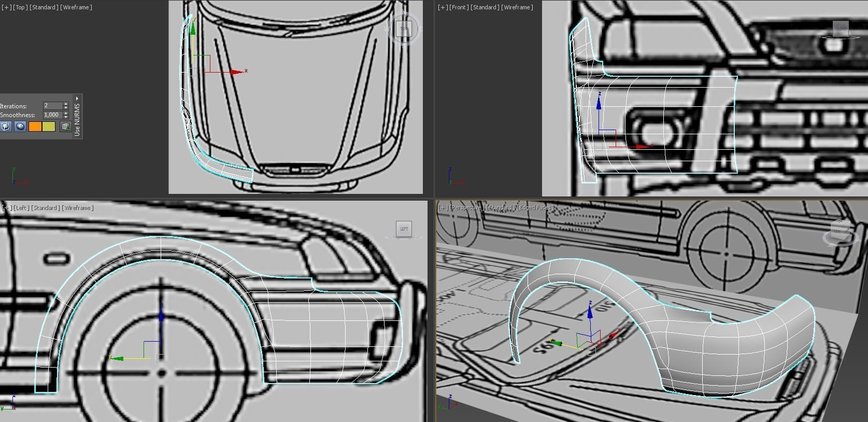This screenshot has width=868, height=422.
Task: Click the Smoothness value field
Action: [x=53, y=115]
